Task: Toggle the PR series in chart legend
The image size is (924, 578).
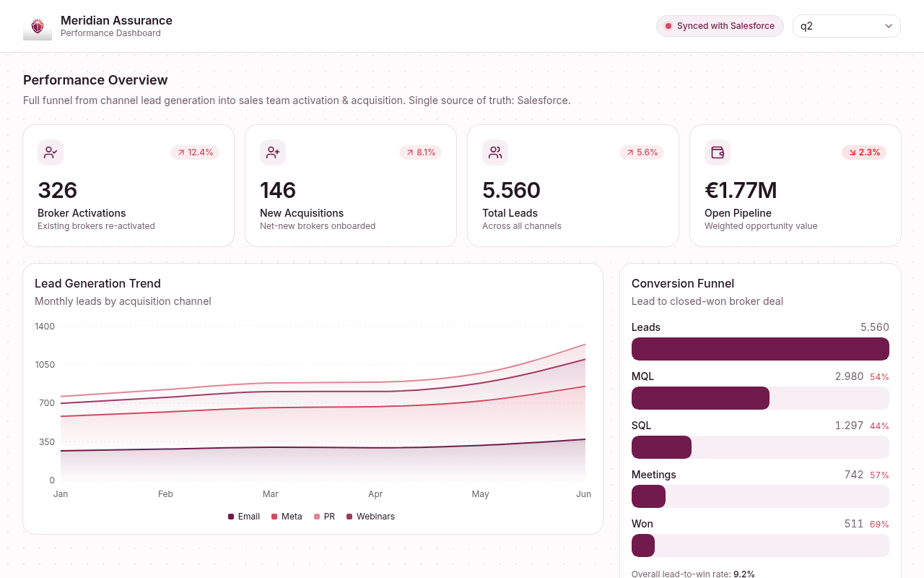Action: [324, 517]
